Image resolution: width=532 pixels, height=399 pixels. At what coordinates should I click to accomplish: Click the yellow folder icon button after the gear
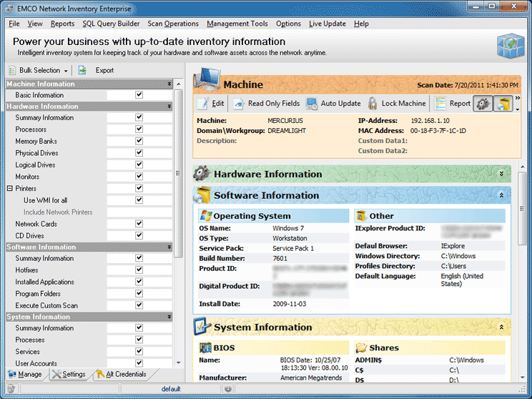[503, 104]
